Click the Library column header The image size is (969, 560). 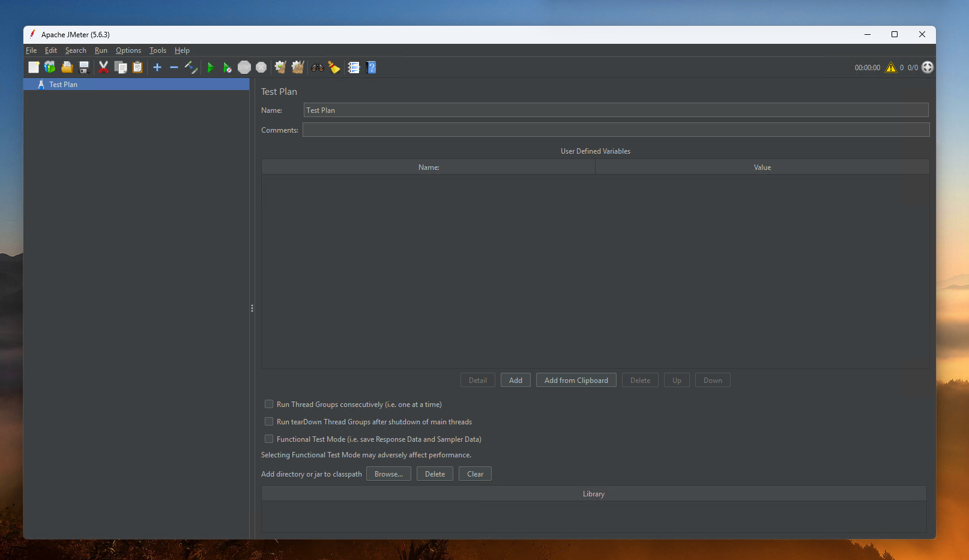point(594,494)
